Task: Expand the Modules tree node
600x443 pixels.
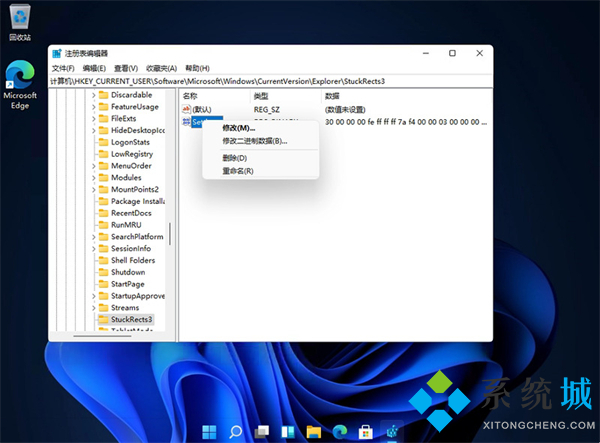Action: coord(94,178)
